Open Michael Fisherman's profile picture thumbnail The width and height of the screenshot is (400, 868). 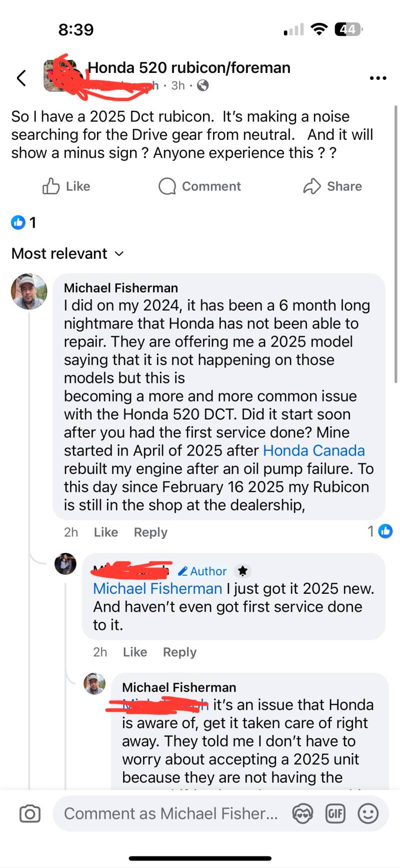click(x=29, y=291)
